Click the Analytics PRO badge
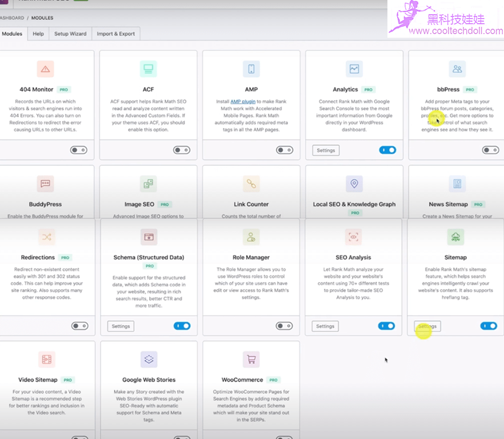 click(x=369, y=90)
